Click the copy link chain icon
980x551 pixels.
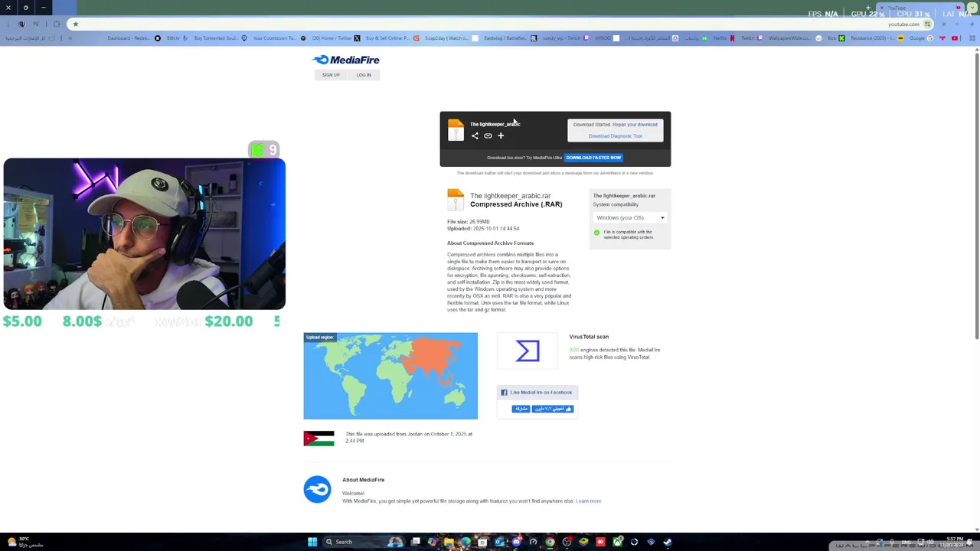(488, 135)
